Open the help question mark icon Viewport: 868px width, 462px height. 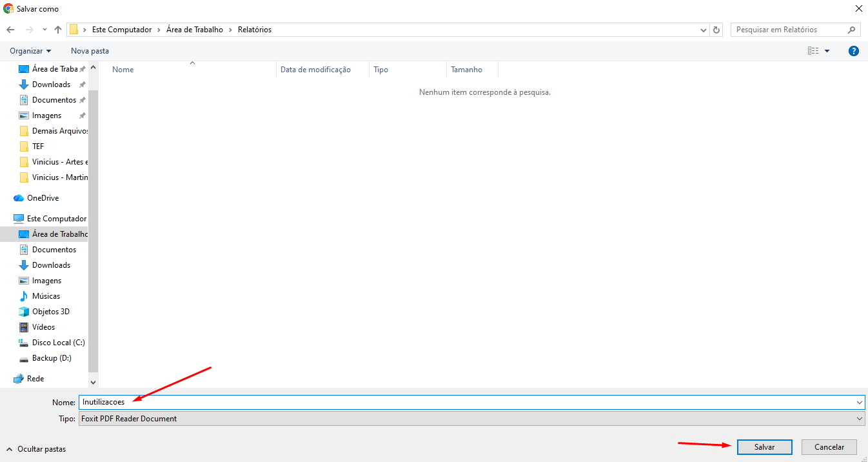click(x=853, y=51)
